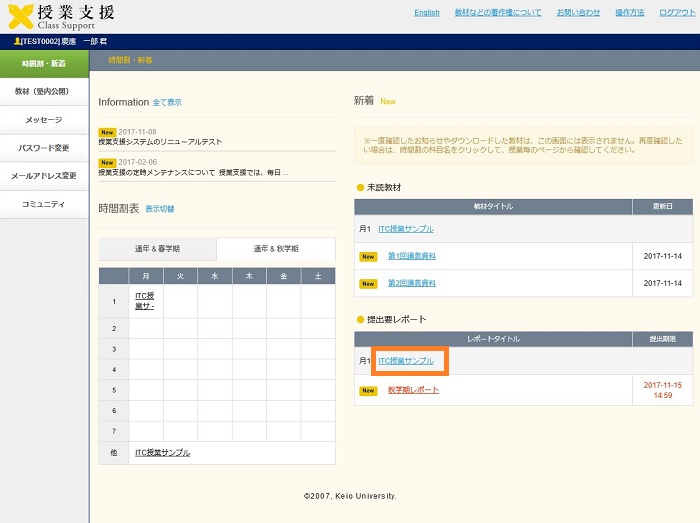This screenshot has height=523, width=700.
Task: Toggle timetable view with 表示切替
Action: [159, 209]
